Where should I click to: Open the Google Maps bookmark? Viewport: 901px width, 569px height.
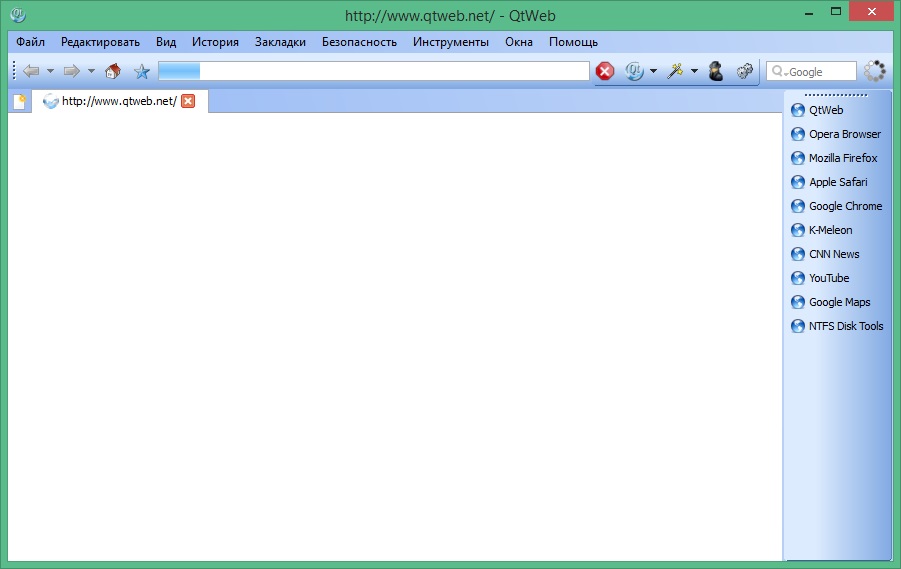coord(831,302)
